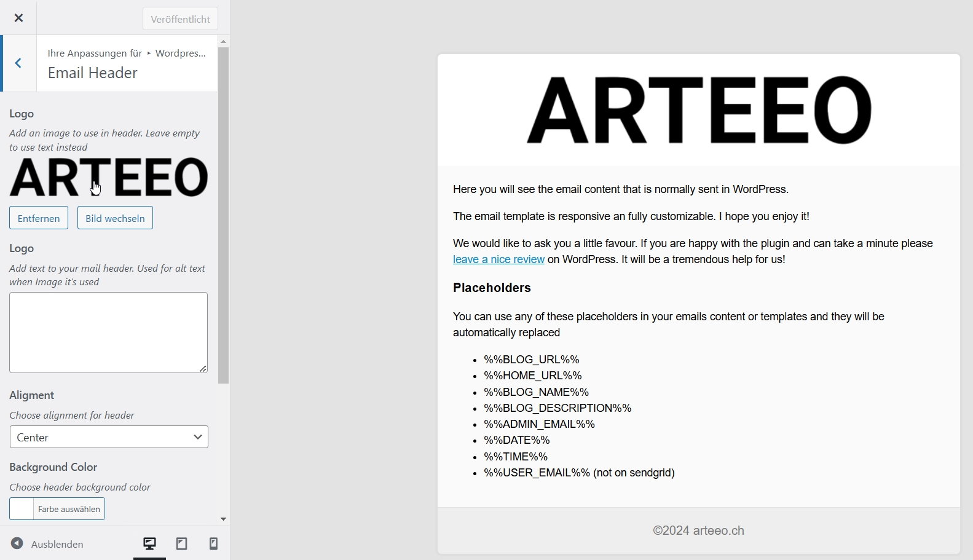The height and width of the screenshot is (560, 973).
Task: Close the customizer with the X icon
Action: pyautogui.click(x=18, y=18)
